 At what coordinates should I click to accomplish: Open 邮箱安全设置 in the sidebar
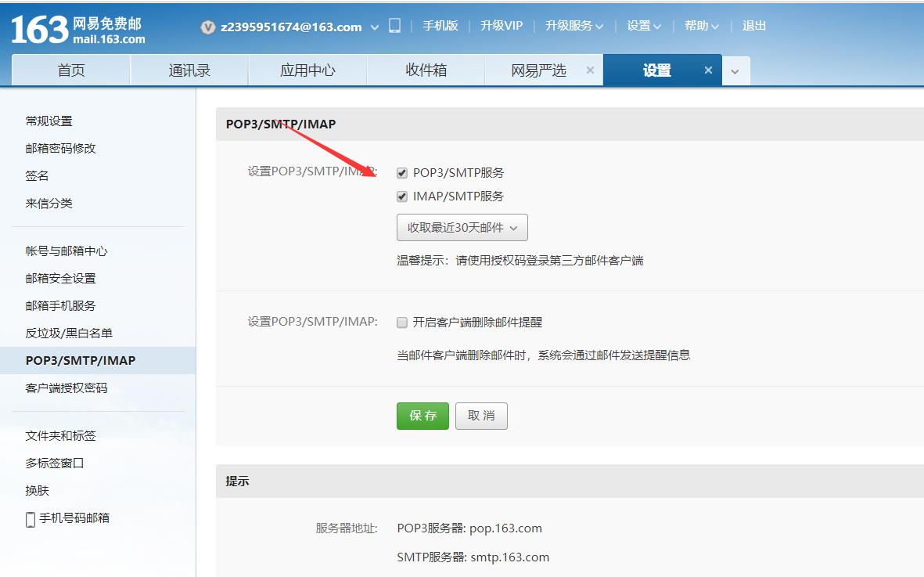tap(61, 279)
